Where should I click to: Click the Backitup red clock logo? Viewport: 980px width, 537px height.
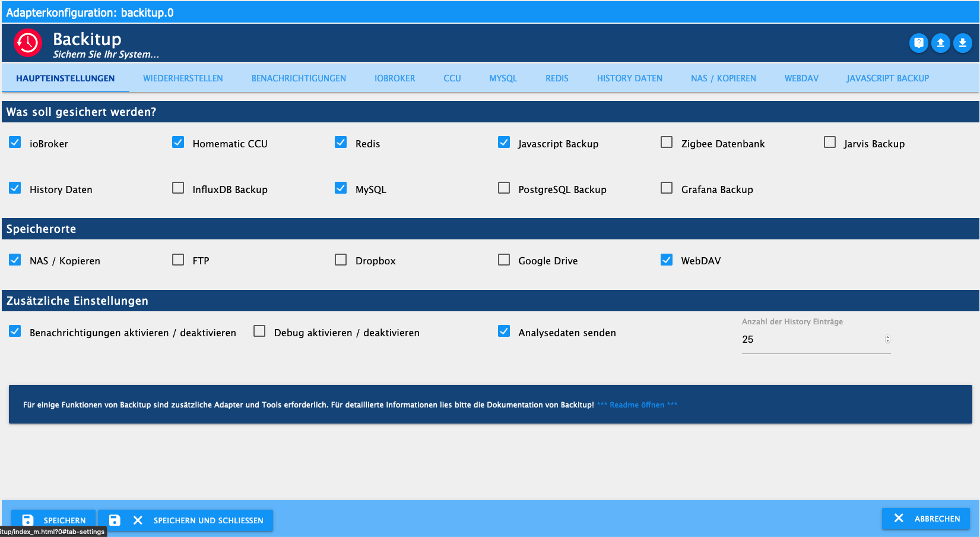point(28,43)
